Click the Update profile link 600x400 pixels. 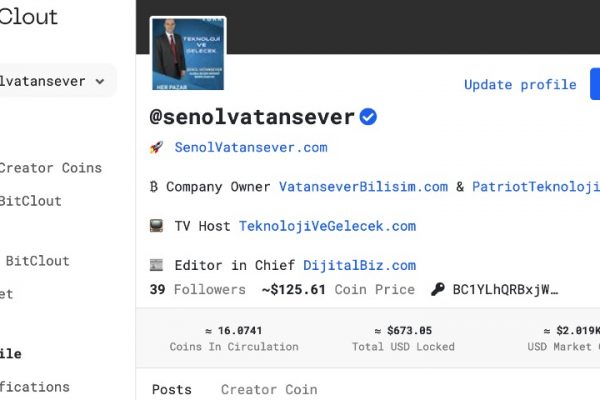pyautogui.click(x=520, y=84)
